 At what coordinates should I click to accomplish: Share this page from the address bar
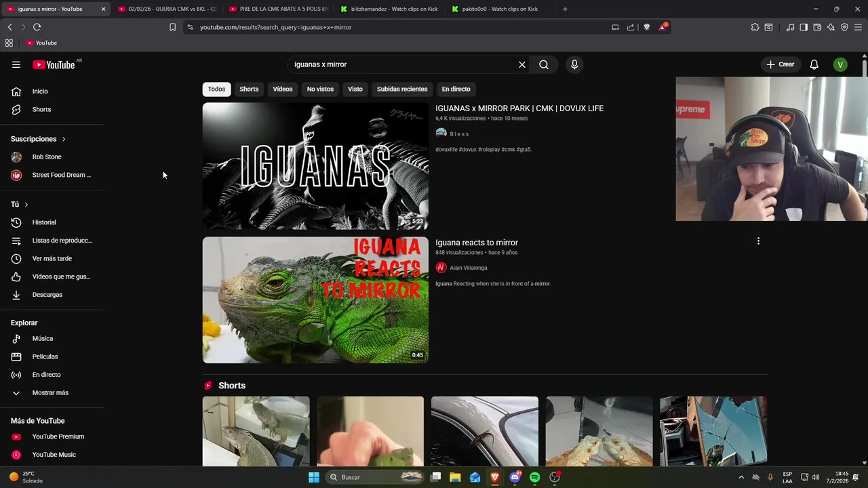tap(631, 27)
